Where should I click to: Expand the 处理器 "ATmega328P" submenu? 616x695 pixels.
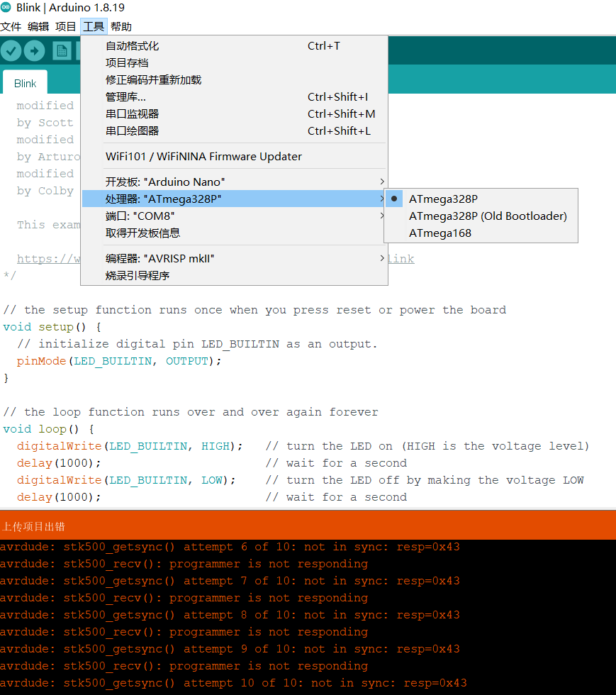point(234,199)
